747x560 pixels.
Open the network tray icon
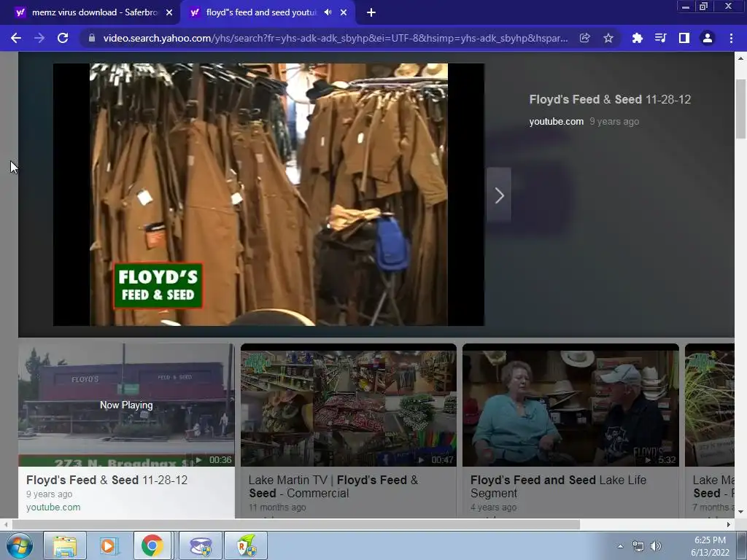pos(638,546)
